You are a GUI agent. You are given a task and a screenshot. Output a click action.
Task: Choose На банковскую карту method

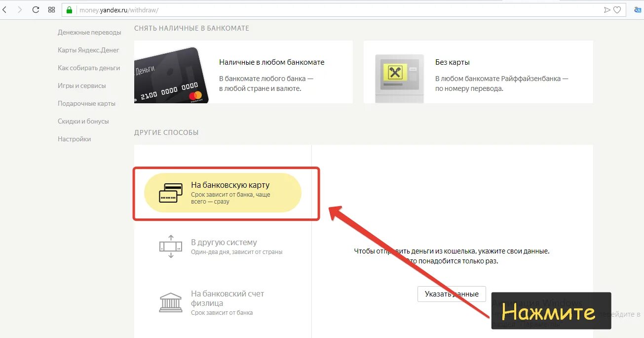[223, 193]
